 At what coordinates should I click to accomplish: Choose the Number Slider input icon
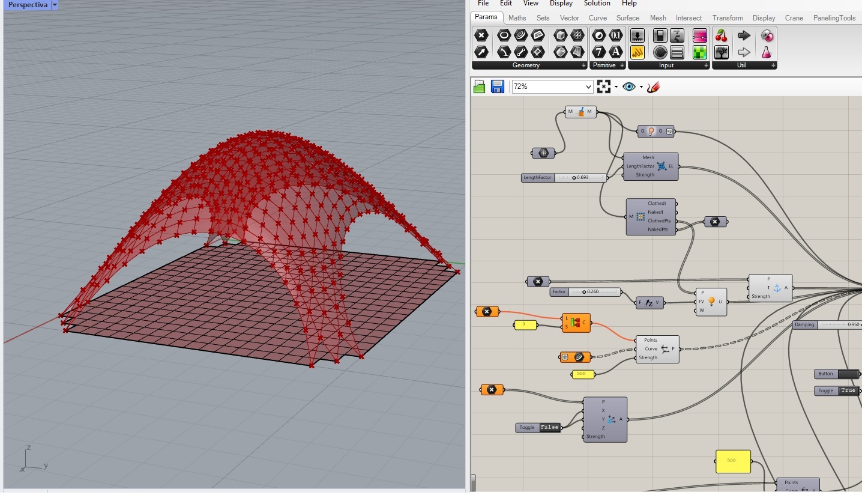point(637,35)
